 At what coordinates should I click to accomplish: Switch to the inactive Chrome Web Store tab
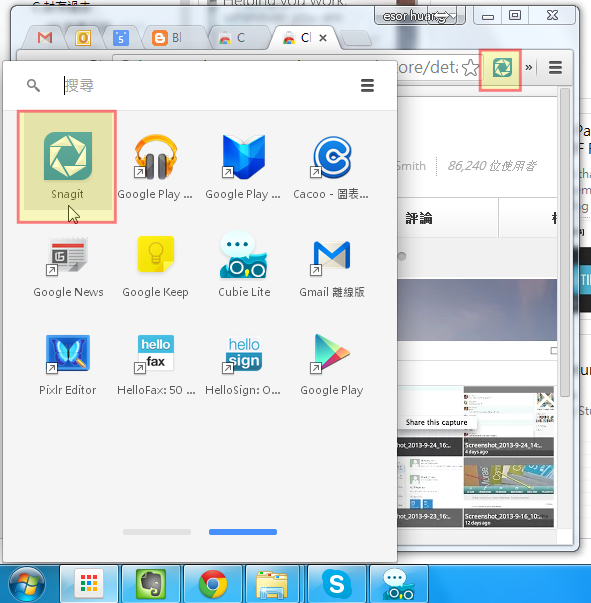[x=238, y=38]
